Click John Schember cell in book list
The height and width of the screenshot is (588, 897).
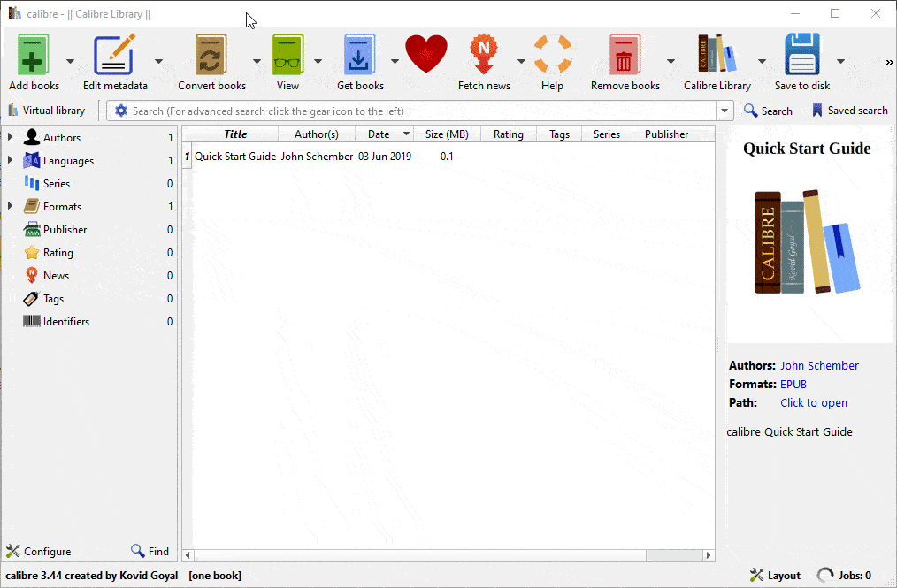pyautogui.click(x=317, y=157)
